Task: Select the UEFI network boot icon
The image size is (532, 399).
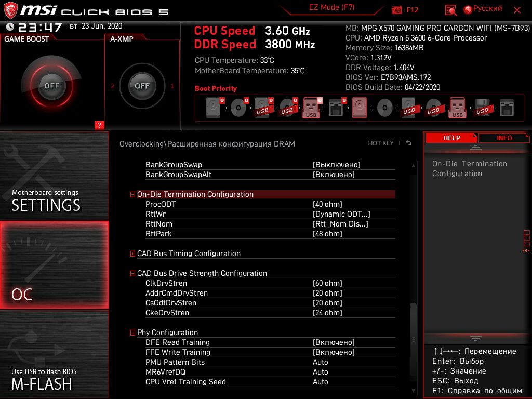Action: pyautogui.click(x=337, y=108)
